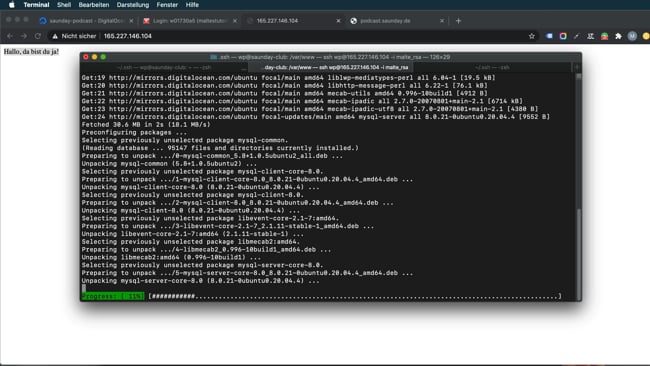Click the 'Unpacking libmecab2:amd64' line
This screenshot has width=650, height=366.
(x=171, y=257)
